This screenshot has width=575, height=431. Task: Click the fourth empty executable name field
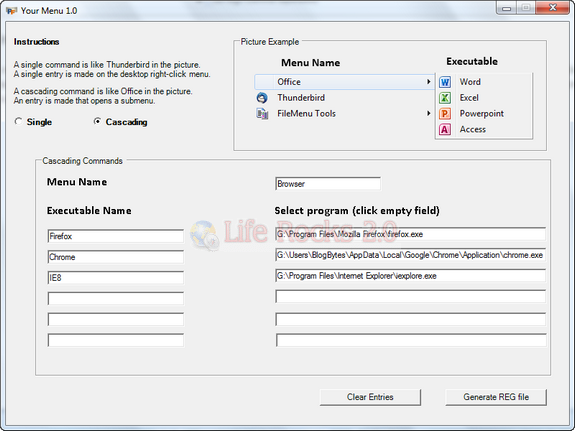116,298
